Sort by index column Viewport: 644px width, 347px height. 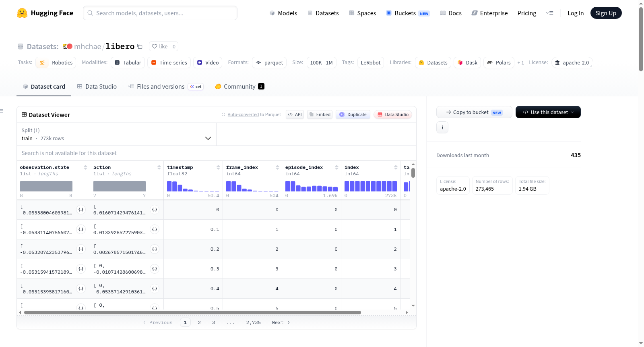[396, 167]
